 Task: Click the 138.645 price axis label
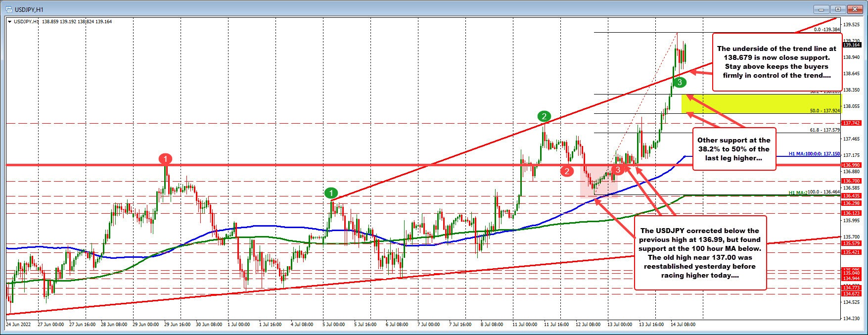pos(852,74)
